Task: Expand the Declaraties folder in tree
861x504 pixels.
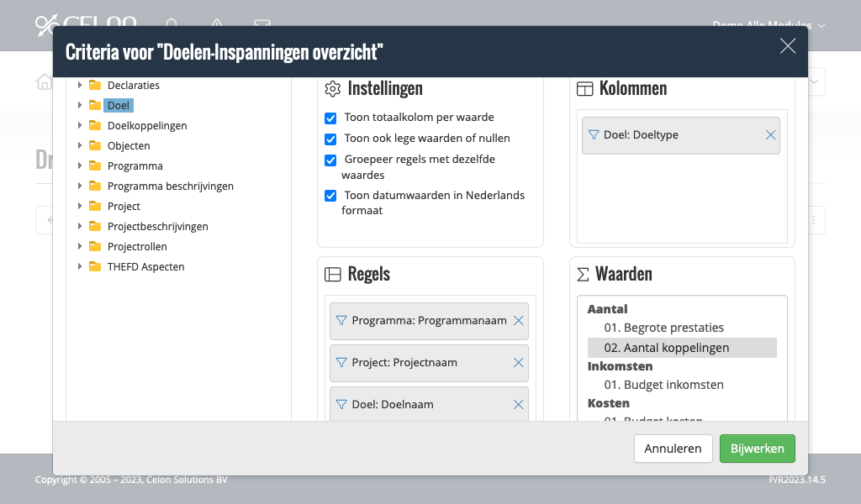Action: (x=80, y=85)
